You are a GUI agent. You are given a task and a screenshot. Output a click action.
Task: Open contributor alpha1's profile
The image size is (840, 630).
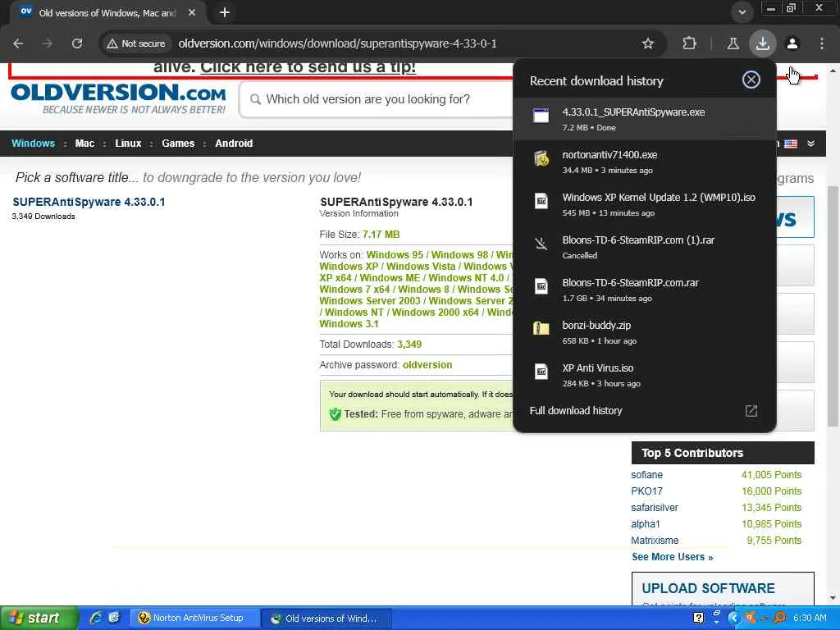coord(645,524)
